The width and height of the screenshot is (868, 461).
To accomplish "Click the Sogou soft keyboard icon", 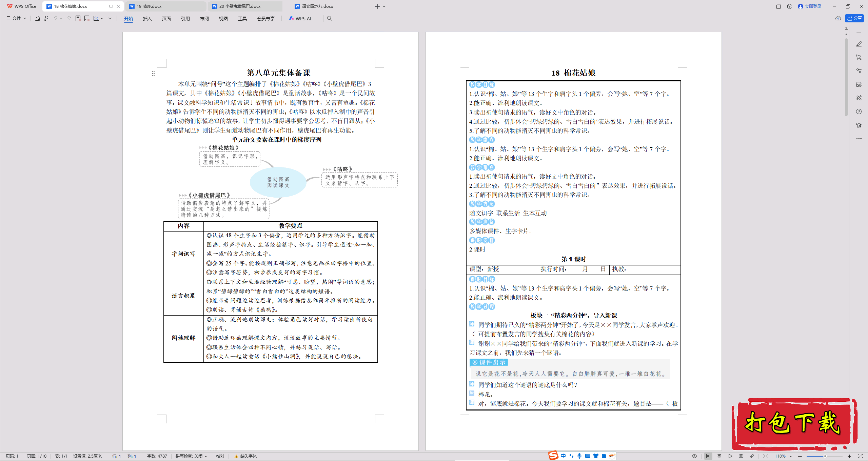I will (588, 456).
